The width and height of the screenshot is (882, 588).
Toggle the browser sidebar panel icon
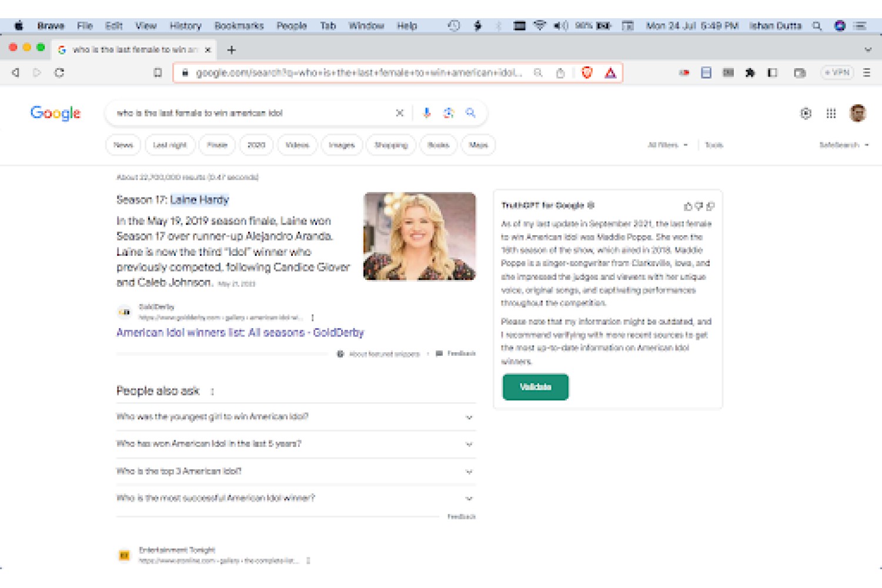(773, 73)
